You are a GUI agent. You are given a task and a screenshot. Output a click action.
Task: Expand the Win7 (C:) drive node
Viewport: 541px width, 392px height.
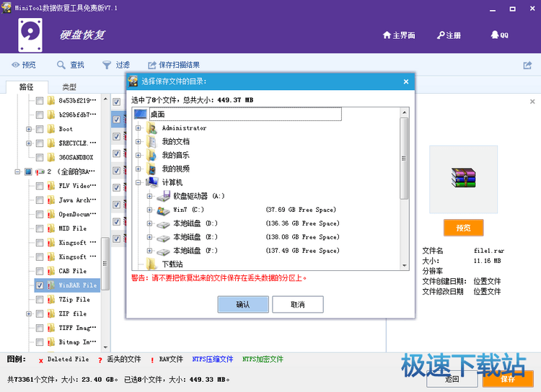pyautogui.click(x=149, y=210)
